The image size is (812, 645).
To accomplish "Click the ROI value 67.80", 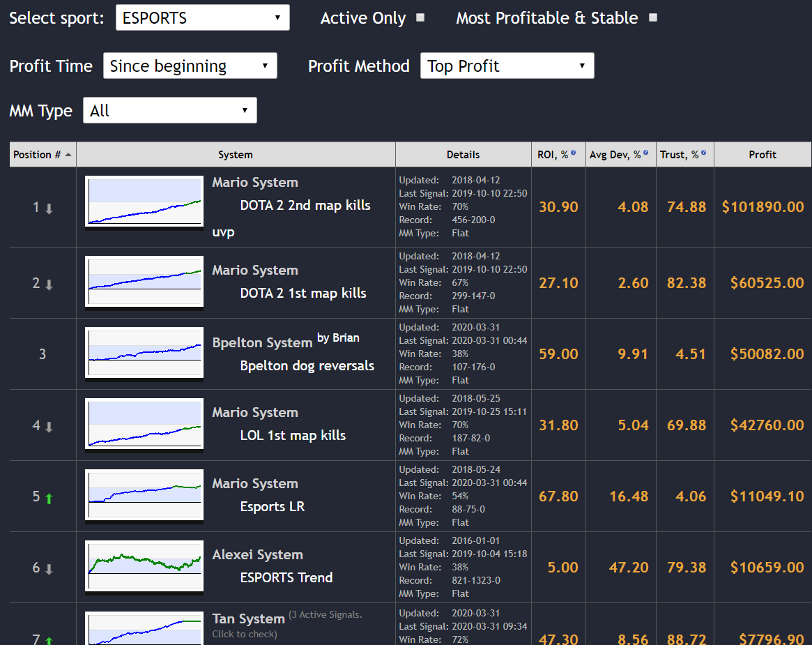I will (x=559, y=496).
